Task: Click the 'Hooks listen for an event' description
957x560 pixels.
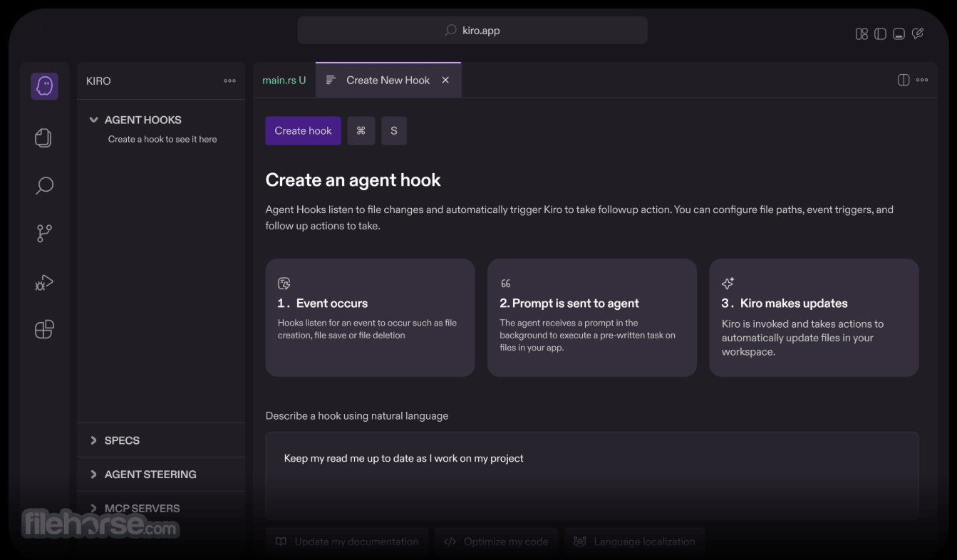Action: pyautogui.click(x=367, y=329)
